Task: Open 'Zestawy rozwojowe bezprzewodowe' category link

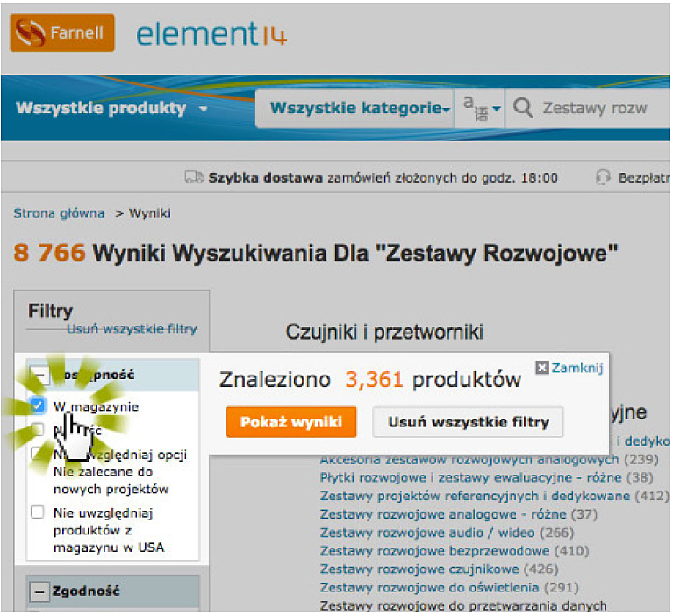Action: (434, 551)
